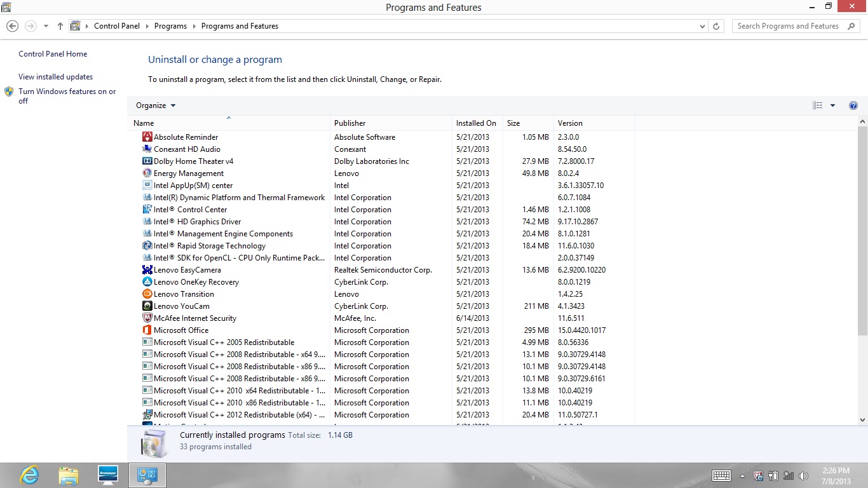The height and width of the screenshot is (488, 868).
Task: Click the list's vertical scrollbar
Action: point(862,229)
